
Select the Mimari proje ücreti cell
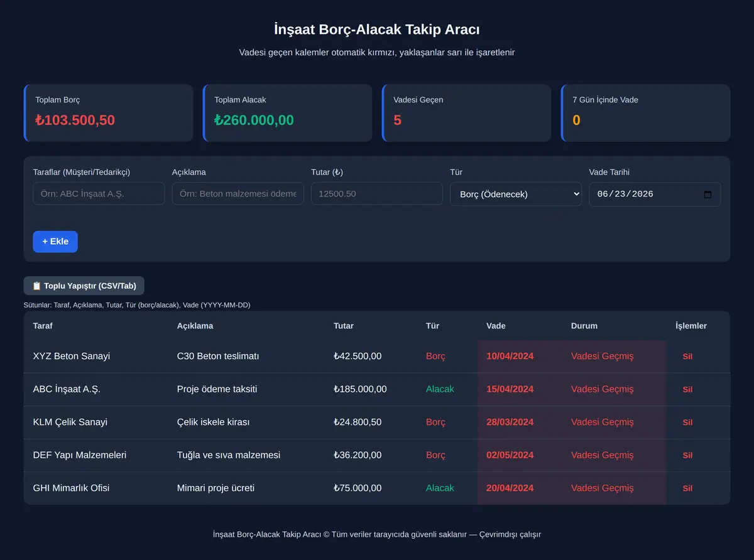click(x=246, y=488)
